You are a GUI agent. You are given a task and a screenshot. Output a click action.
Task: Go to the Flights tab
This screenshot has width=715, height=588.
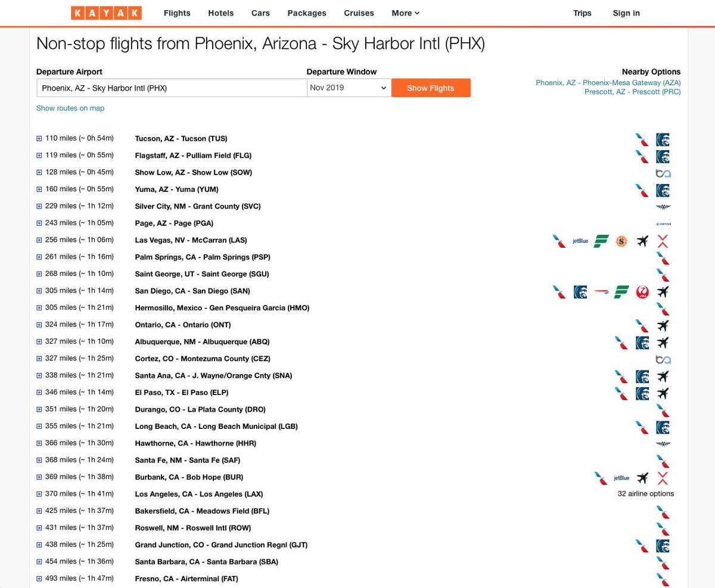177,13
